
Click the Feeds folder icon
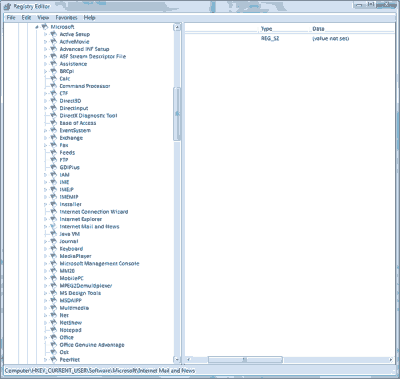53,153
